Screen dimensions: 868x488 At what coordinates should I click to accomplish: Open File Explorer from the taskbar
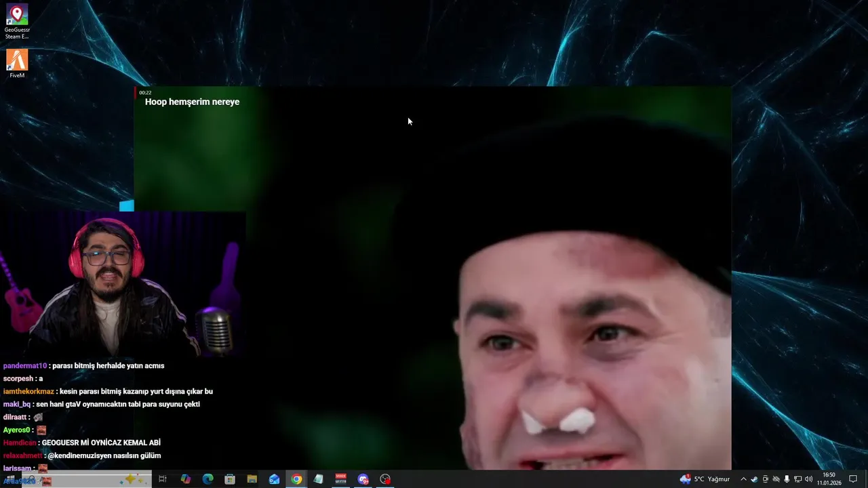252,479
